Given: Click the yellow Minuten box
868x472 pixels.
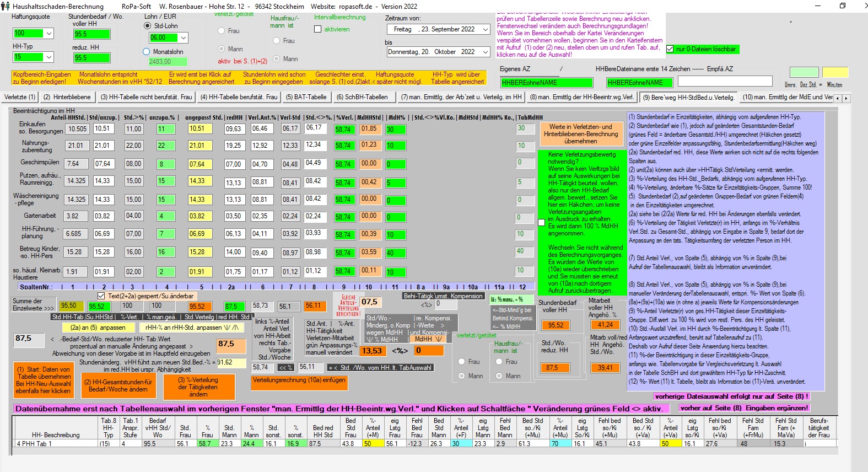Looking at the screenshot, I should click(x=835, y=73).
